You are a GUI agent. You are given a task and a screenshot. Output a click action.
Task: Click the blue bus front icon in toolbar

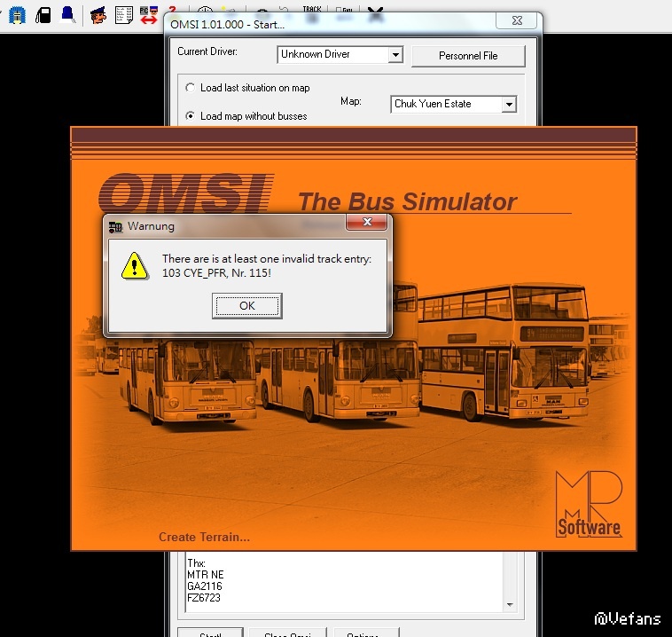[x=18, y=15]
